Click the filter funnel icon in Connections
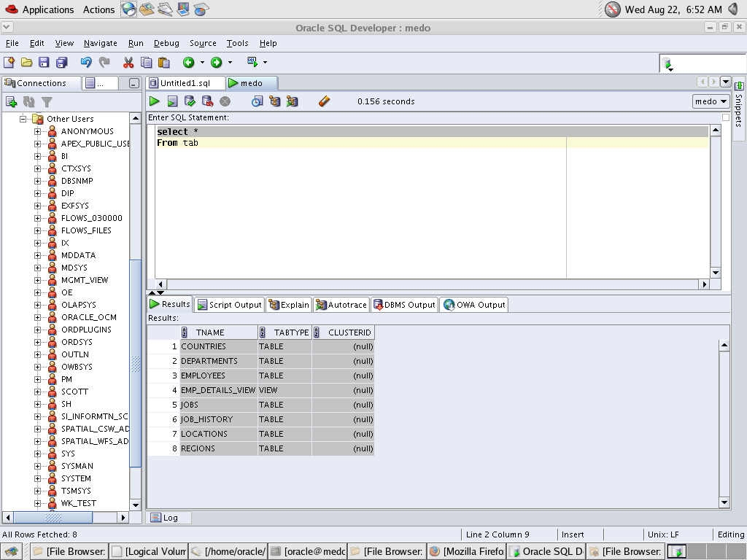 click(x=47, y=102)
